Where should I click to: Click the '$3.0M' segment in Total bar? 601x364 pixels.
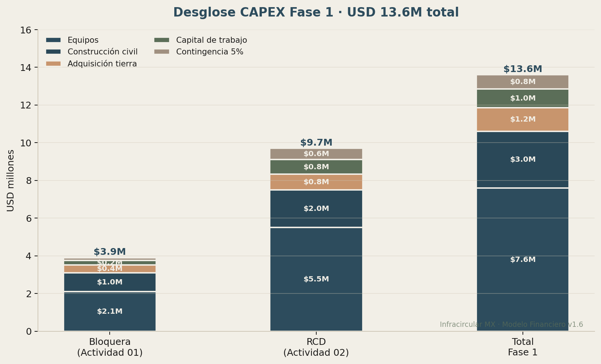point(523,159)
